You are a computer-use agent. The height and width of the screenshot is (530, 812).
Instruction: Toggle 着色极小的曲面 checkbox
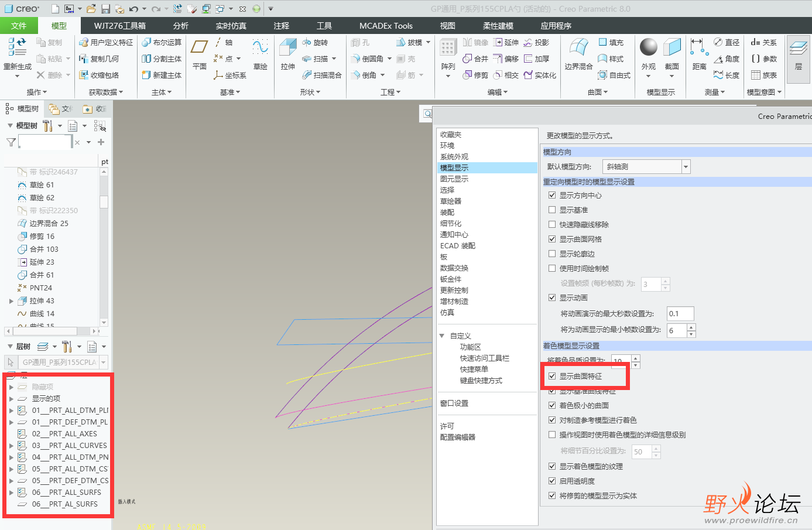(x=552, y=405)
